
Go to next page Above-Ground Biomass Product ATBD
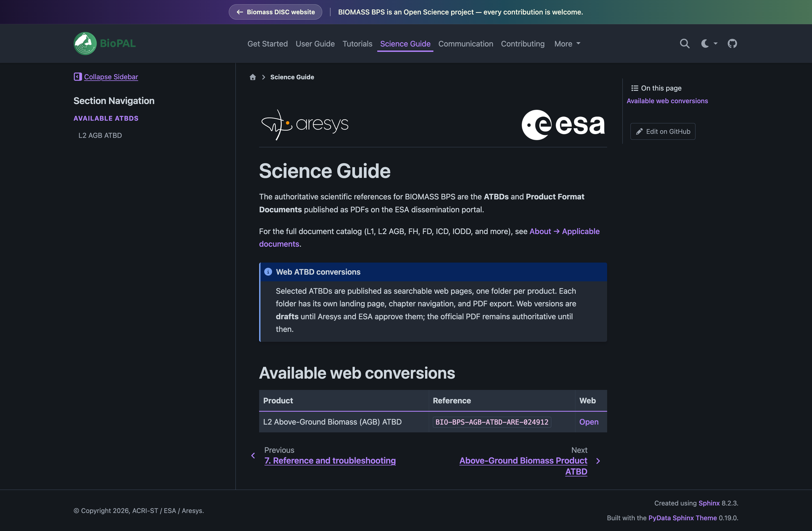click(523, 466)
